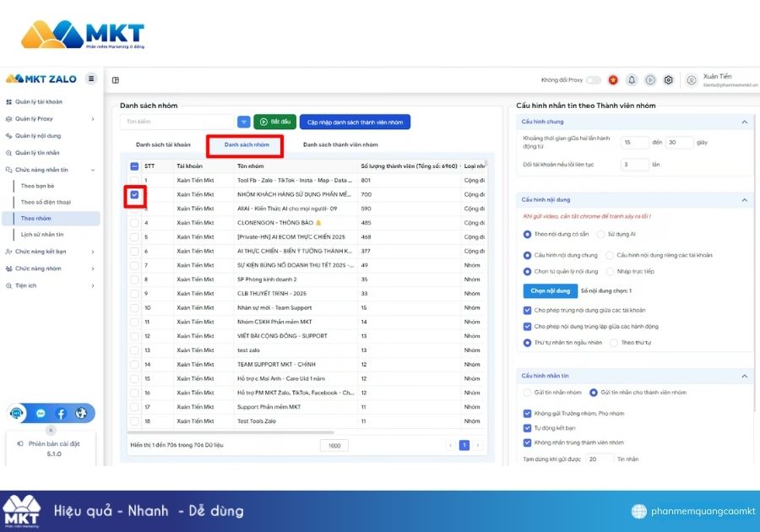Click the Tìm kiếm search field
Screen dimensions: 760x532
[176, 122]
